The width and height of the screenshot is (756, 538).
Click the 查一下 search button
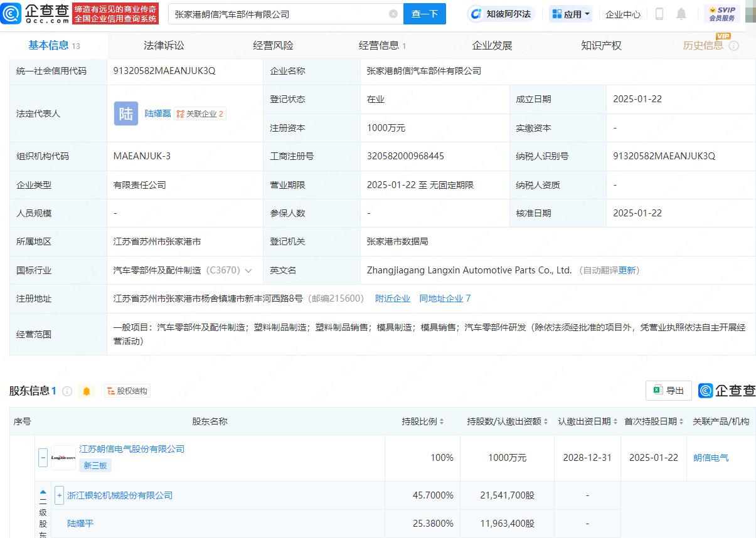coord(425,14)
